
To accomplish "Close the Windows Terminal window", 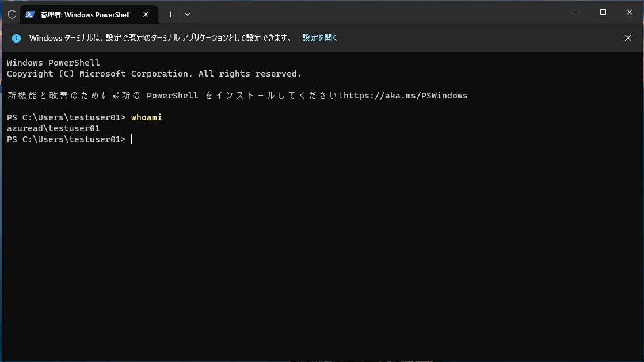I will click(x=629, y=12).
